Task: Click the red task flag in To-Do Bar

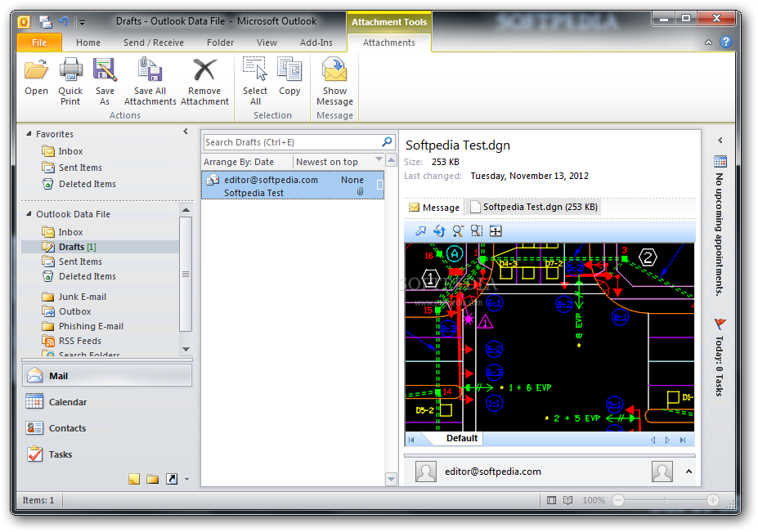Action: [x=720, y=324]
